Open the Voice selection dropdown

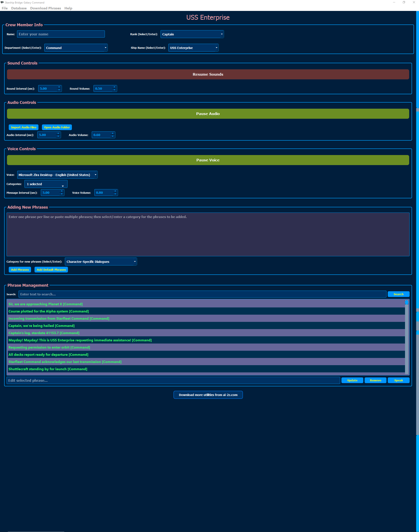[x=57, y=174]
